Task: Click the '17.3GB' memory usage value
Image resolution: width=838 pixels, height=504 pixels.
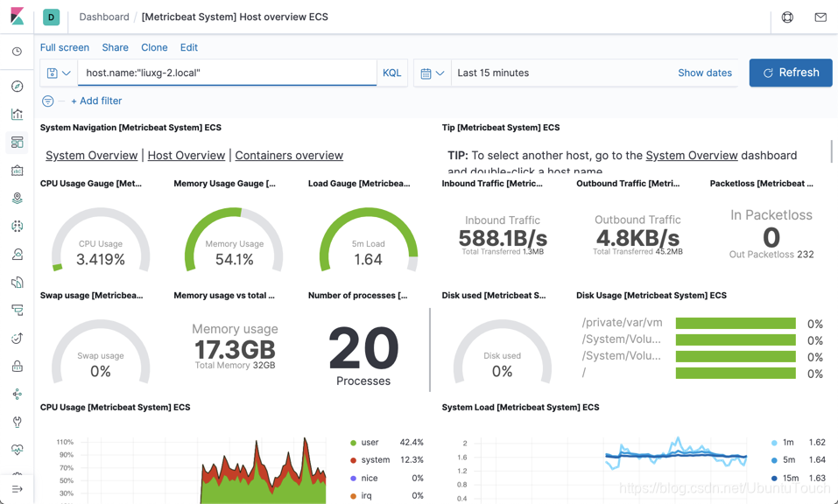Action: 235,350
